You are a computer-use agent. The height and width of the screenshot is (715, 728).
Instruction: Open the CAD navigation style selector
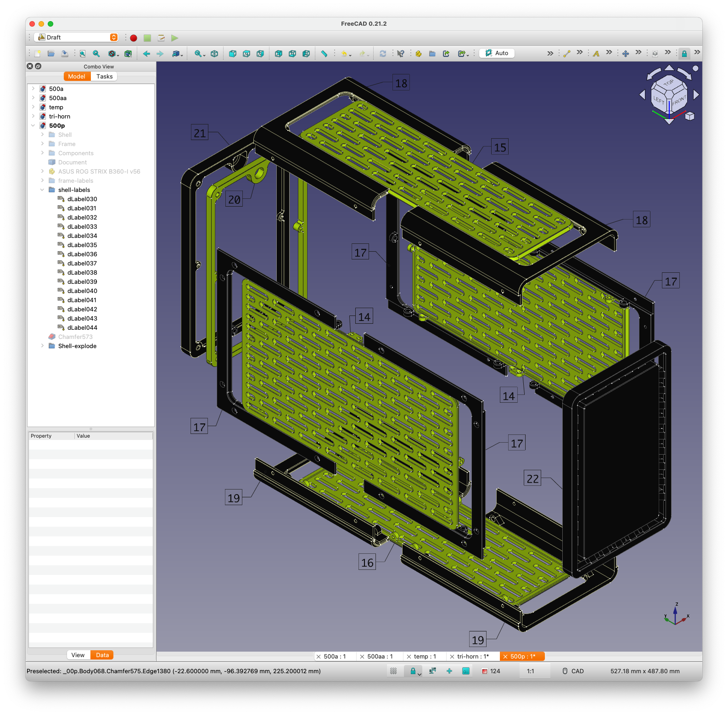(574, 671)
